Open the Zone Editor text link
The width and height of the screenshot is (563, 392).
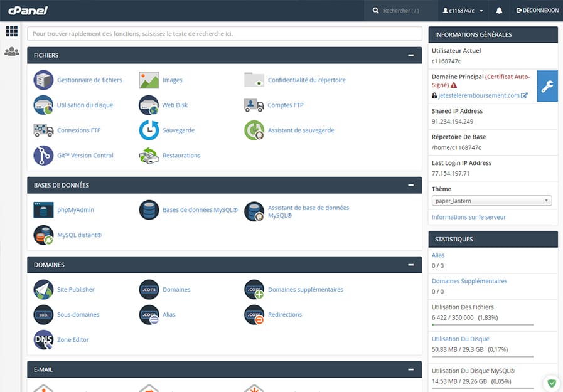pos(73,340)
